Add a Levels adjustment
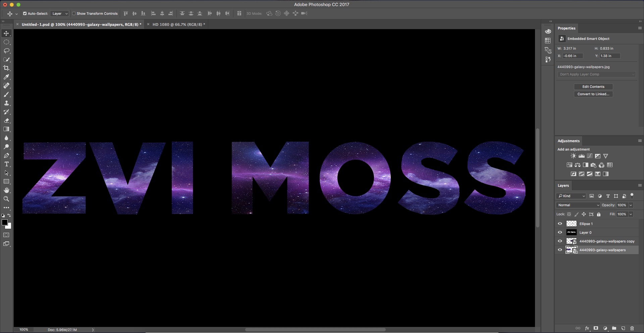 pos(581,156)
